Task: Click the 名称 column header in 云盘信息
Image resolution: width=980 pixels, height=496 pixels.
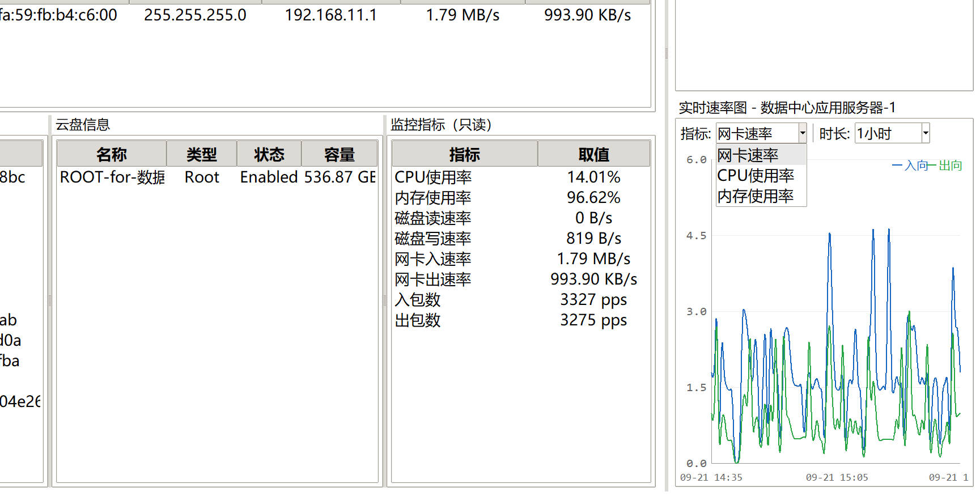Action: (112, 154)
